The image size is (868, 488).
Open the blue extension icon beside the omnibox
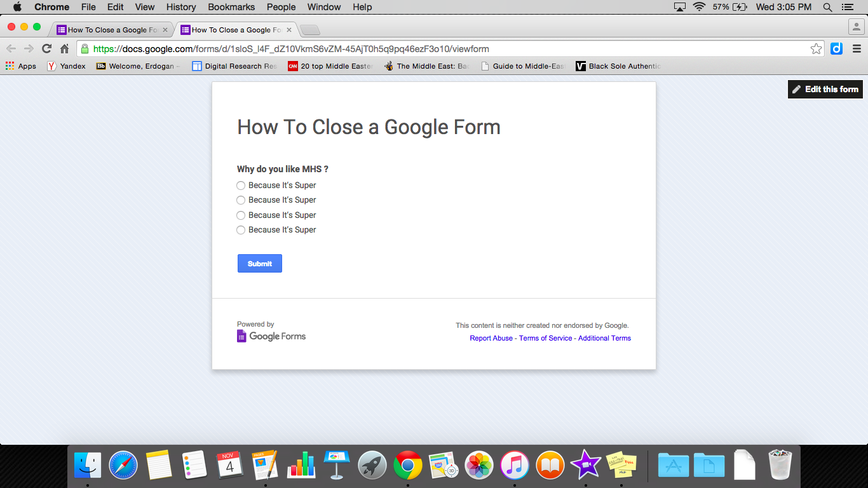pos(836,48)
